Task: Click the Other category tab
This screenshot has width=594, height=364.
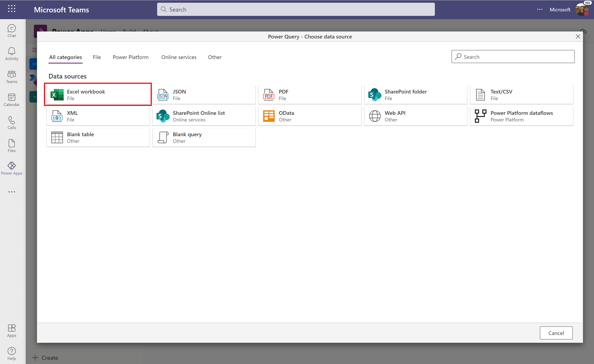Action: click(x=214, y=57)
